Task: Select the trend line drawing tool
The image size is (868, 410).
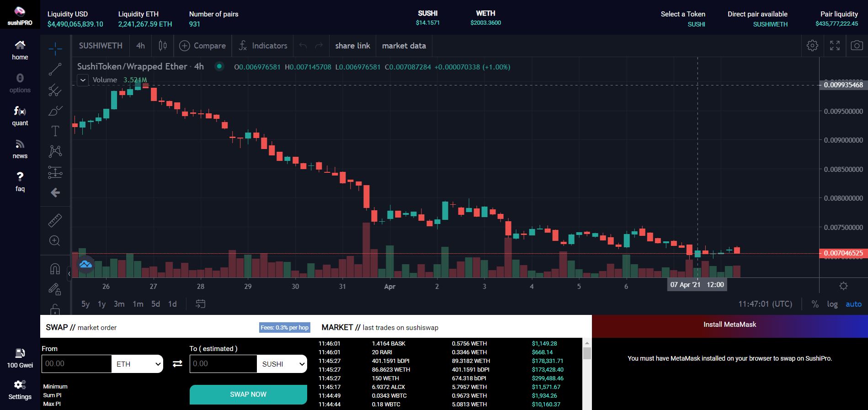Action: pos(55,69)
